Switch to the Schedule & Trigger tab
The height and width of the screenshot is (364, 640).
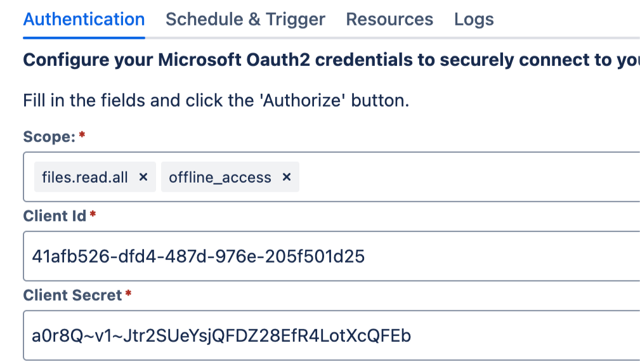click(x=245, y=20)
